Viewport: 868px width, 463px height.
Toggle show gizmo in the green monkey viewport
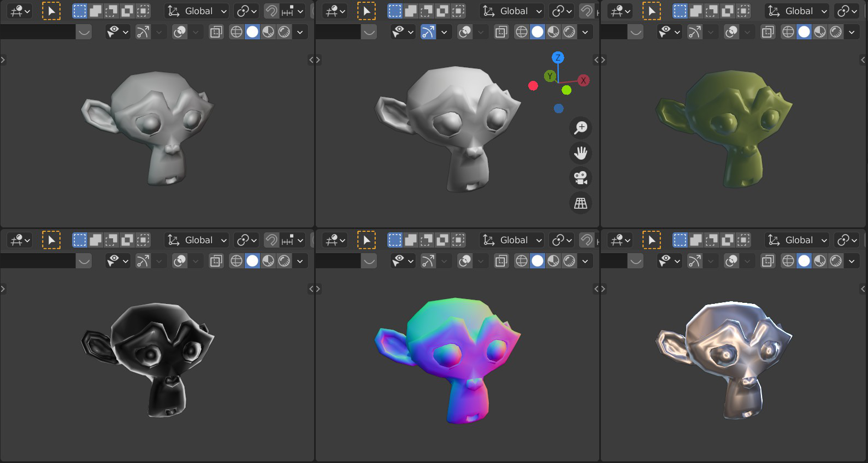694,32
